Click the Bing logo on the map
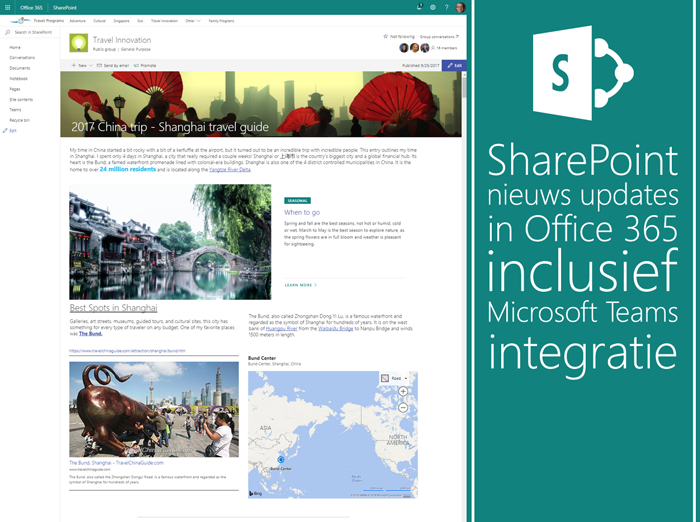 [x=256, y=493]
